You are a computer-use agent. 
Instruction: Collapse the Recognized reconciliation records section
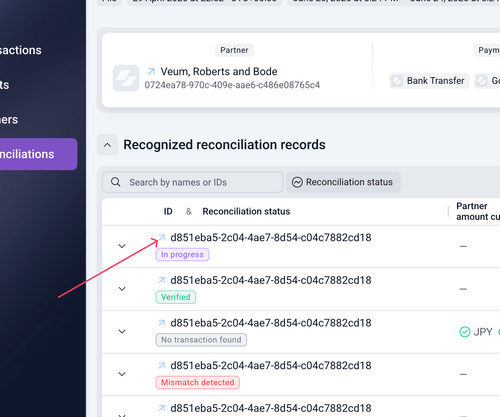(x=107, y=145)
